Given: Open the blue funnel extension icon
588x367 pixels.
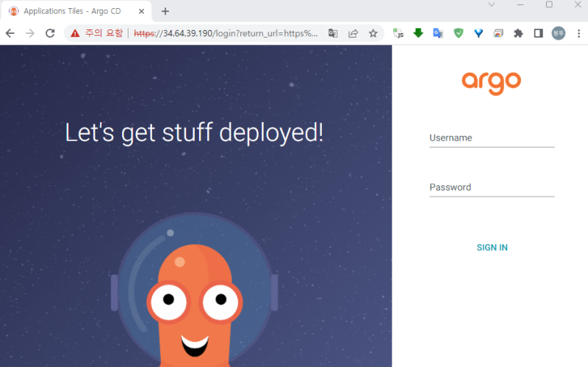Looking at the screenshot, I should (478, 33).
